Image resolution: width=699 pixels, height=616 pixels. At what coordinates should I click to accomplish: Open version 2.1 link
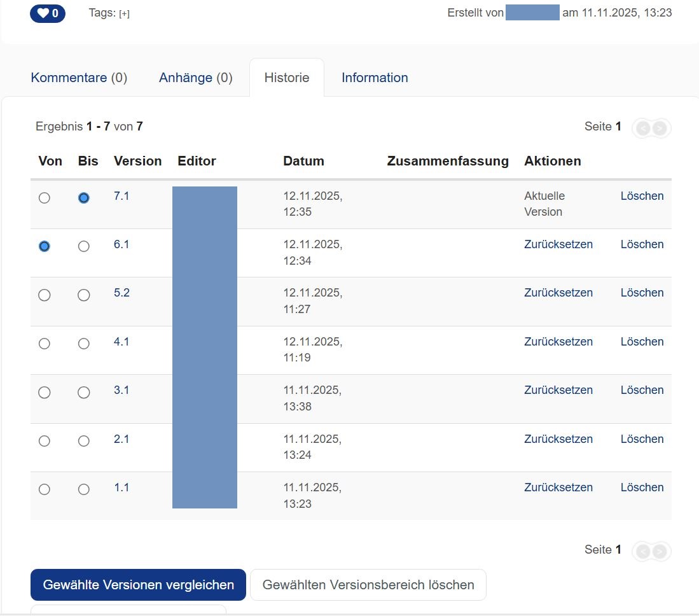(x=121, y=439)
